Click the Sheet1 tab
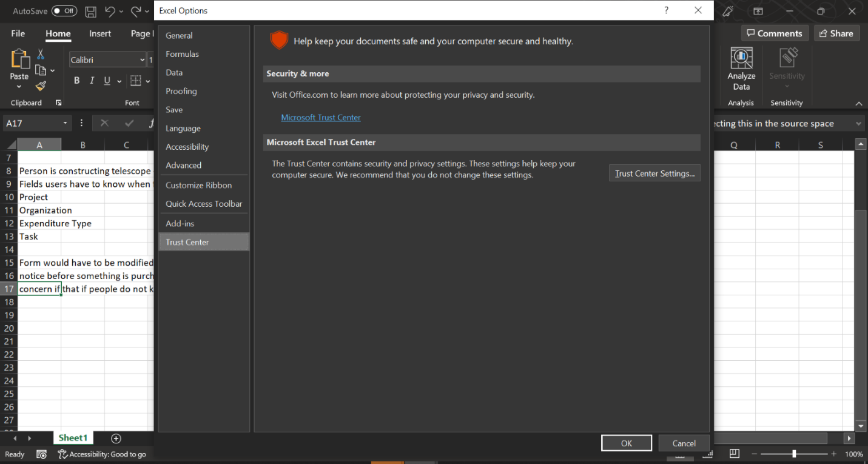The width and height of the screenshot is (868, 464). [x=73, y=438]
